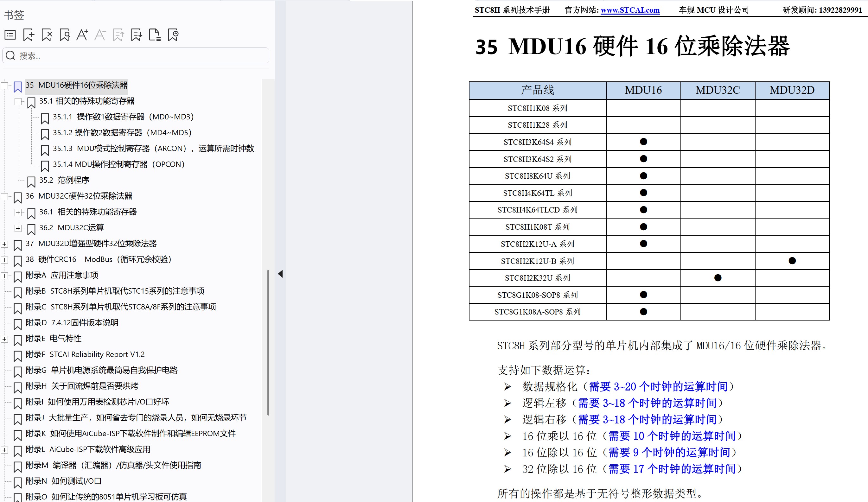Click the find bookmark magnifier icon

(65, 35)
